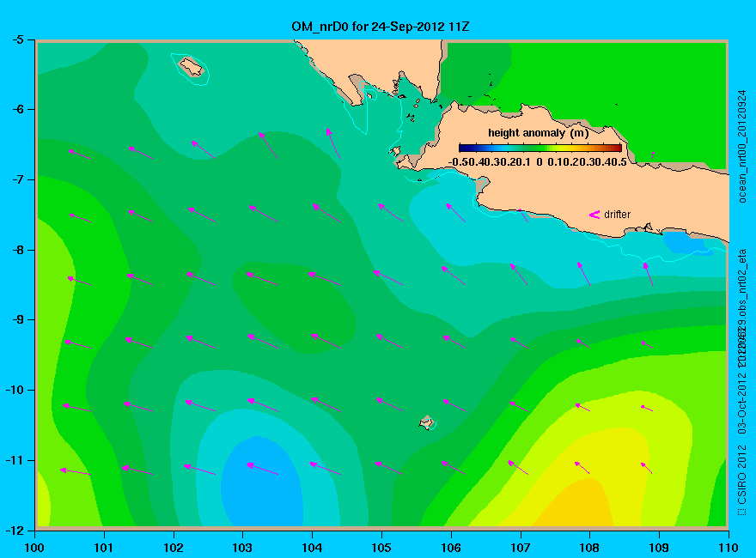Click the blue low anomaly near 103, -11.5
Screen dimensions: 756x558
point(263,482)
